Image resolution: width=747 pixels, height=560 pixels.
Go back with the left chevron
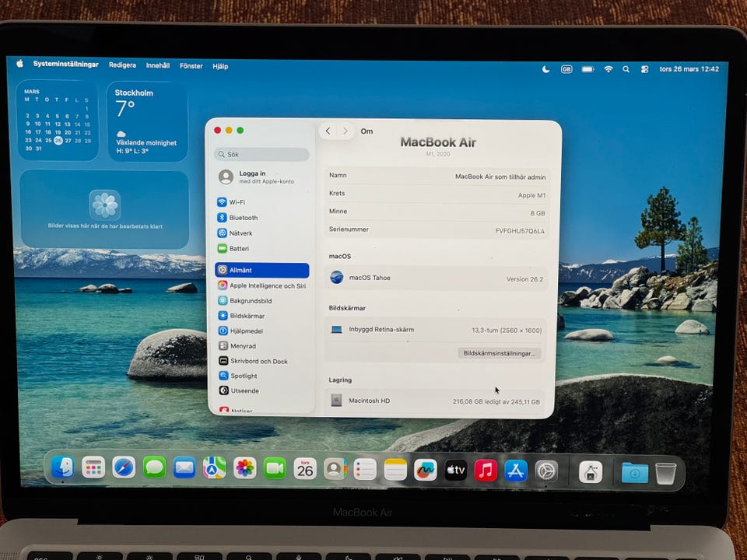click(328, 131)
